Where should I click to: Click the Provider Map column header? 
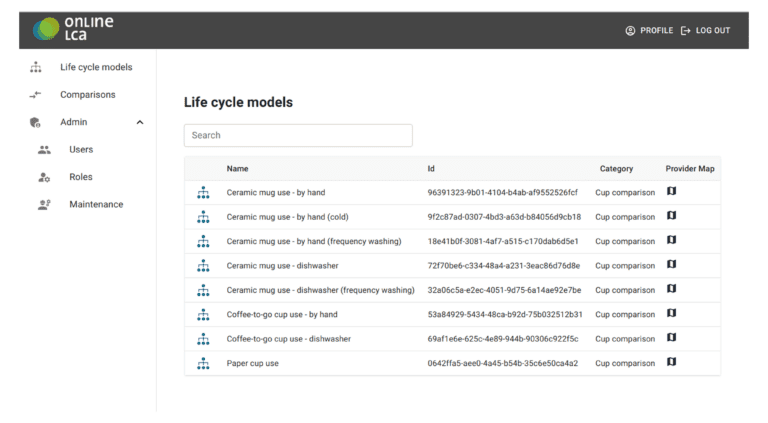(690, 168)
